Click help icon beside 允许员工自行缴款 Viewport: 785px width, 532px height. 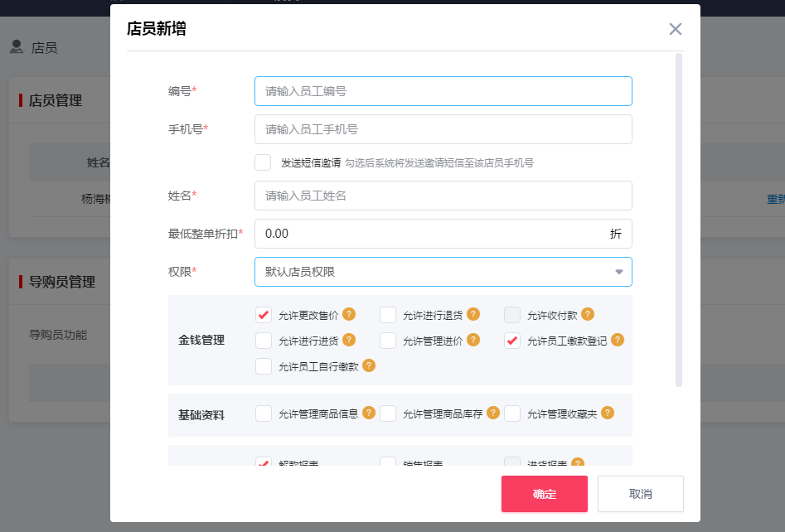[368, 366]
